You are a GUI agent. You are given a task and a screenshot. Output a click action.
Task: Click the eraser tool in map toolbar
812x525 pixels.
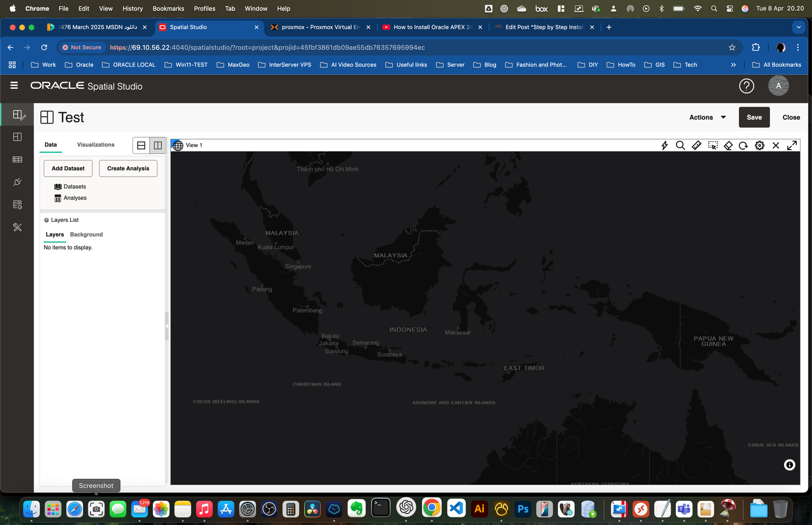pyautogui.click(x=728, y=145)
